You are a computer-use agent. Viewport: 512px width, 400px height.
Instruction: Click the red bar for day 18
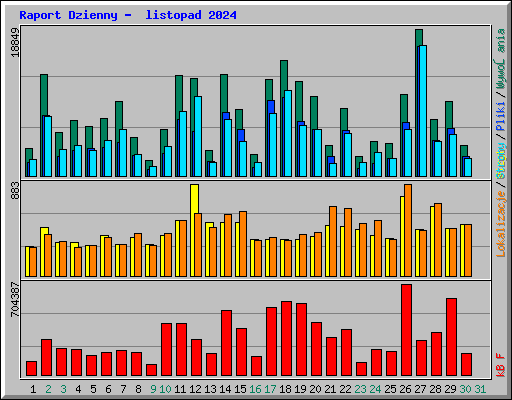click(x=286, y=339)
